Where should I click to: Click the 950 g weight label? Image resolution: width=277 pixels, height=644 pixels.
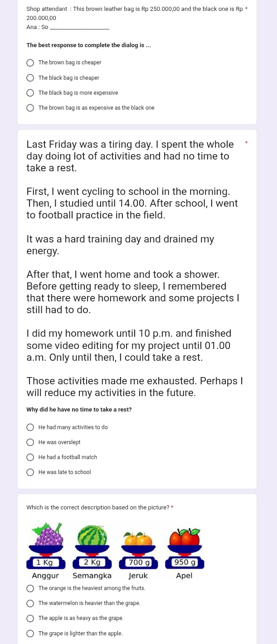[185, 562]
